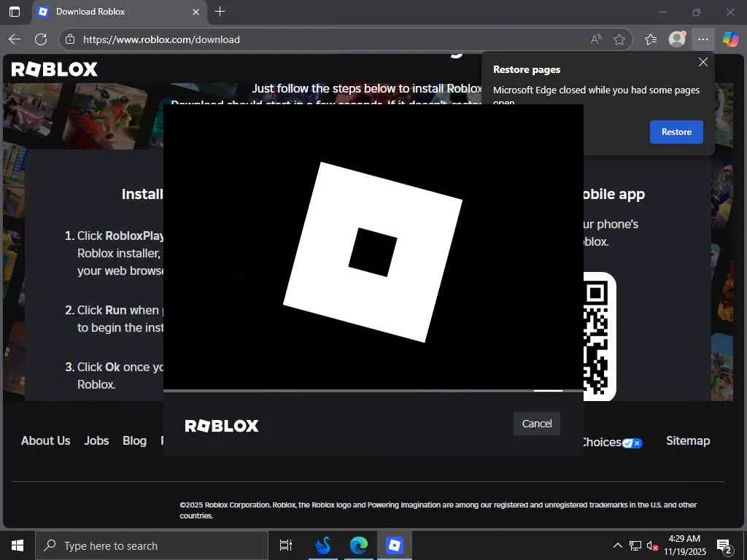Screen dimensions: 747x560
Task: Click the large Roblox logo in installer
Action: click(x=373, y=252)
